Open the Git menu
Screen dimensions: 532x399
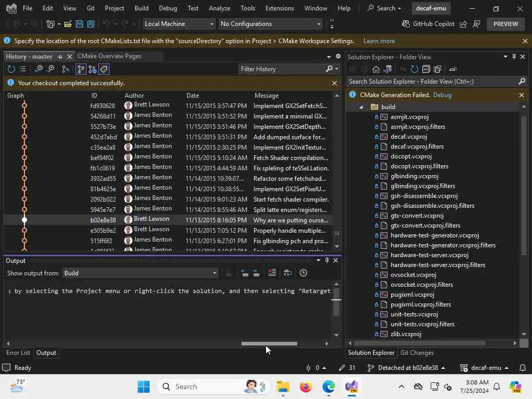tap(90, 8)
